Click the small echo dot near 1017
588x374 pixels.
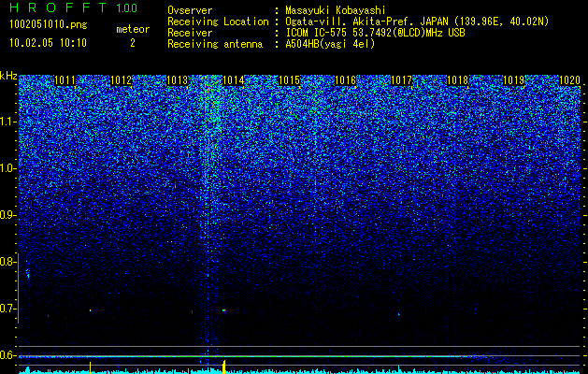(398, 314)
